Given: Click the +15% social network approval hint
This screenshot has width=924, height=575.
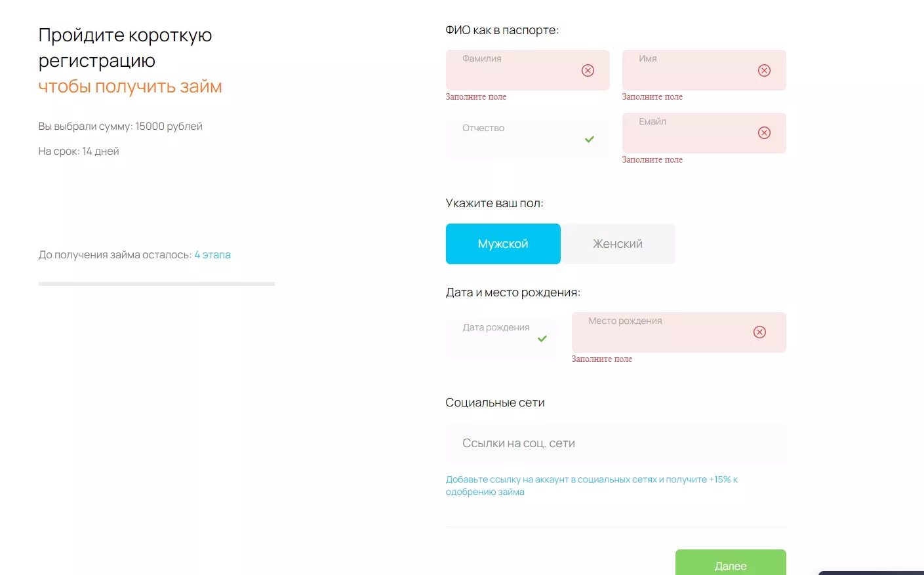Looking at the screenshot, I should pyautogui.click(x=591, y=486).
